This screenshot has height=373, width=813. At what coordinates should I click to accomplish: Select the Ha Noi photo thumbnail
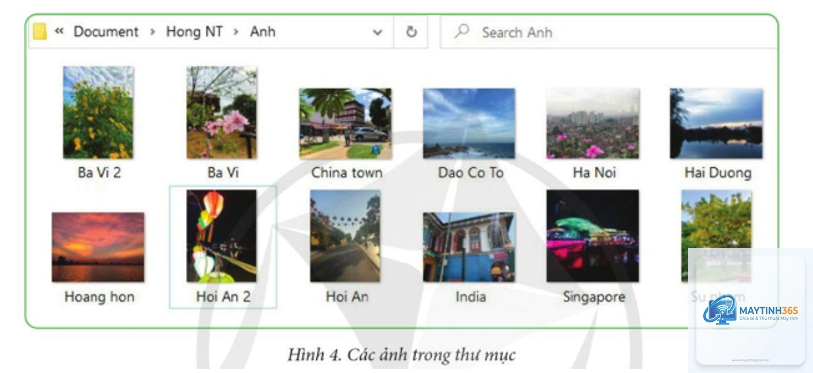(593, 123)
